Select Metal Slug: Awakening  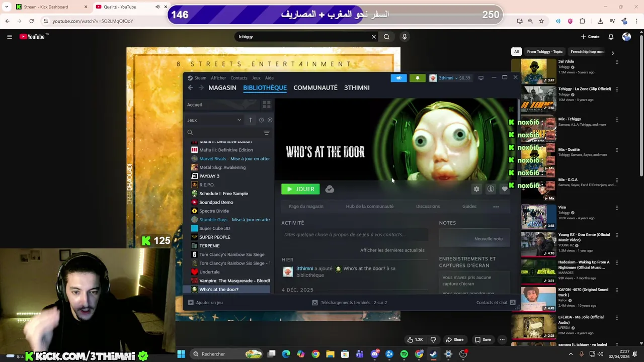[x=222, y=167]
